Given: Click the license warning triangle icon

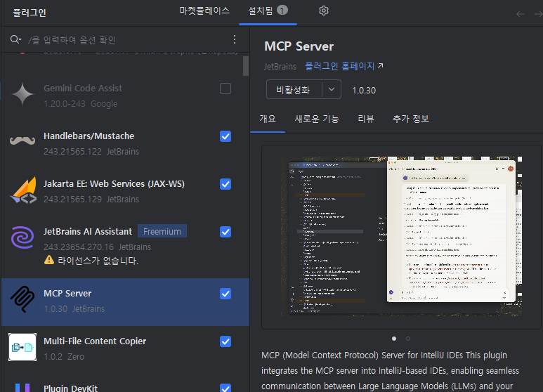Looking at the screenshot, I should (x=49, y=260).
